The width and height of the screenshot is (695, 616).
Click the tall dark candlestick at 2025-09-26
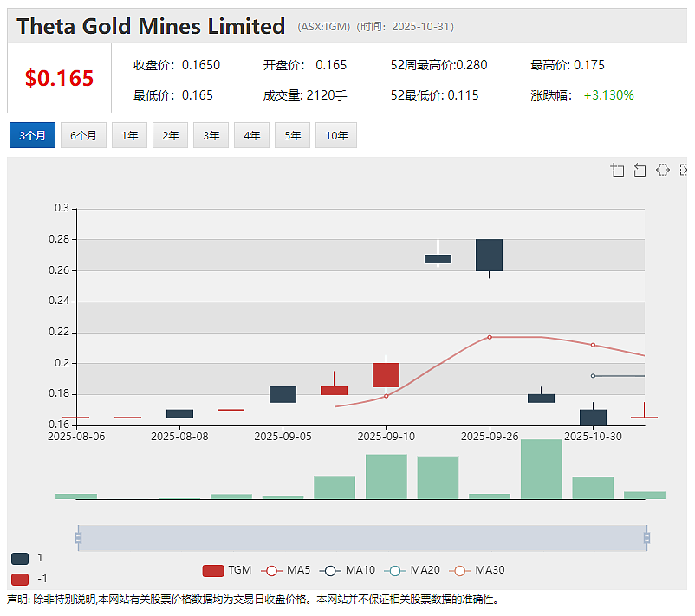point(490,256)
